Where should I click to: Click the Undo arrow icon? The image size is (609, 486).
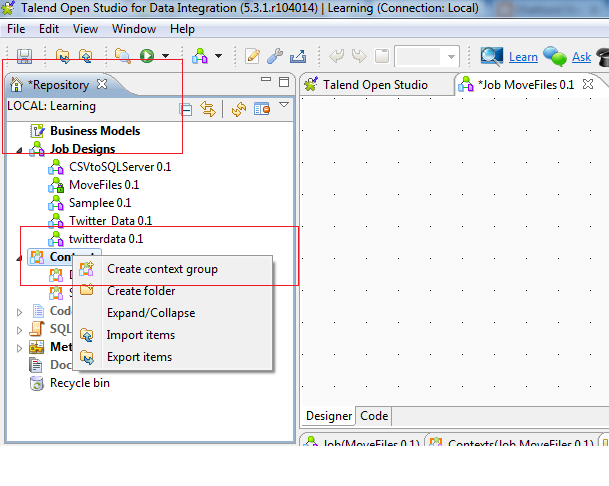click(x=336, y=56)
